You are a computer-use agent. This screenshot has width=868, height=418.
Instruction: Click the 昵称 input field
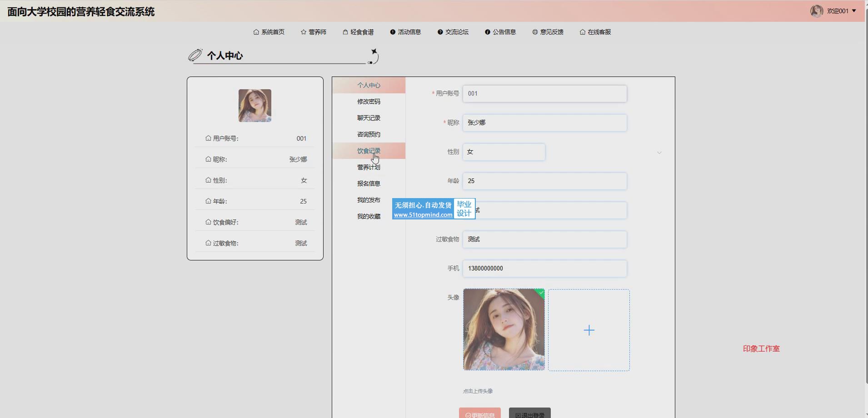[544, 123]
